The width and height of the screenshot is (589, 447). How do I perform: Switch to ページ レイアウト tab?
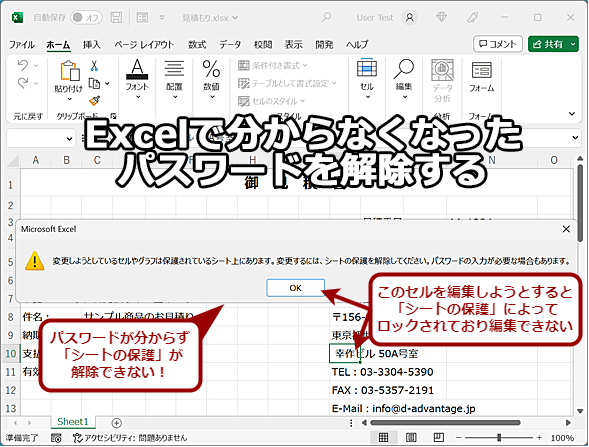[x=144, y=45]
